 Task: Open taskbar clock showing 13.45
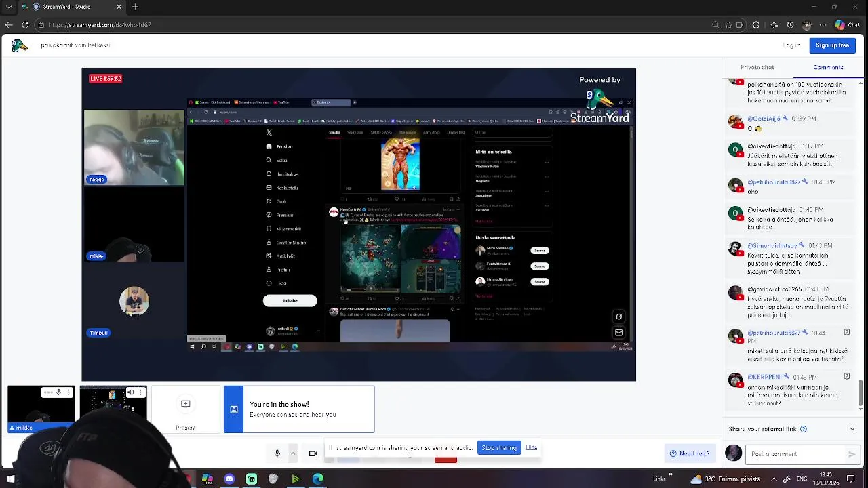point(826,479)
